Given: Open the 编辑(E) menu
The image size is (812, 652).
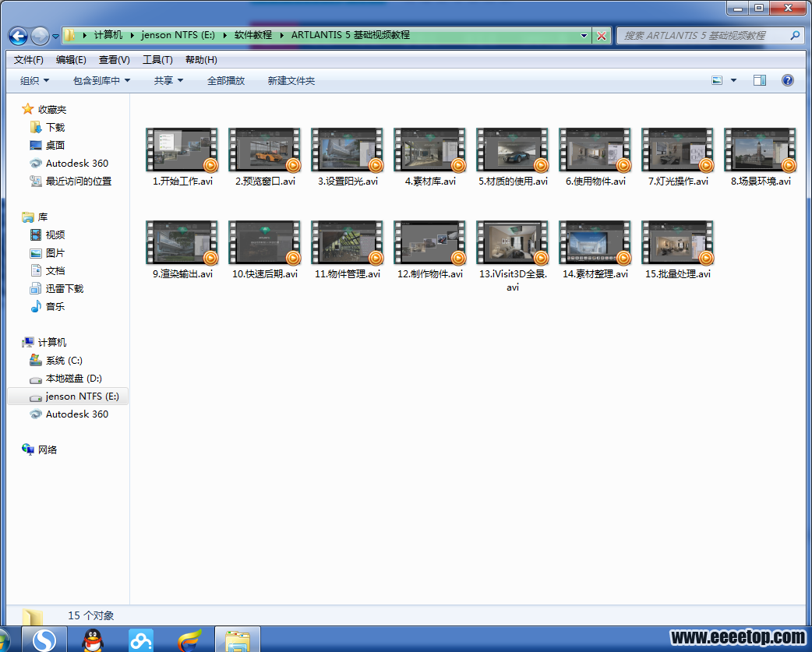Looking at the screenshot, I should click(x=71, y=60).
